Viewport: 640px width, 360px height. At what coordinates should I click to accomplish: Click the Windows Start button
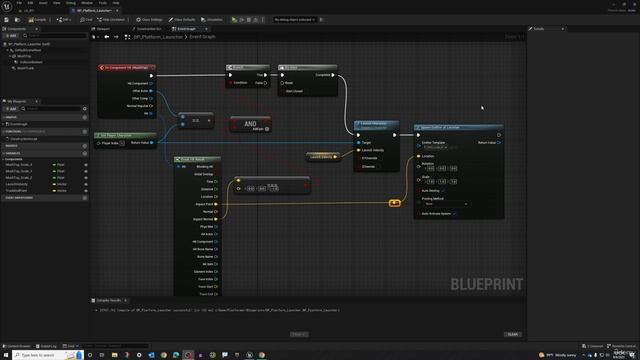pos(6,355)
